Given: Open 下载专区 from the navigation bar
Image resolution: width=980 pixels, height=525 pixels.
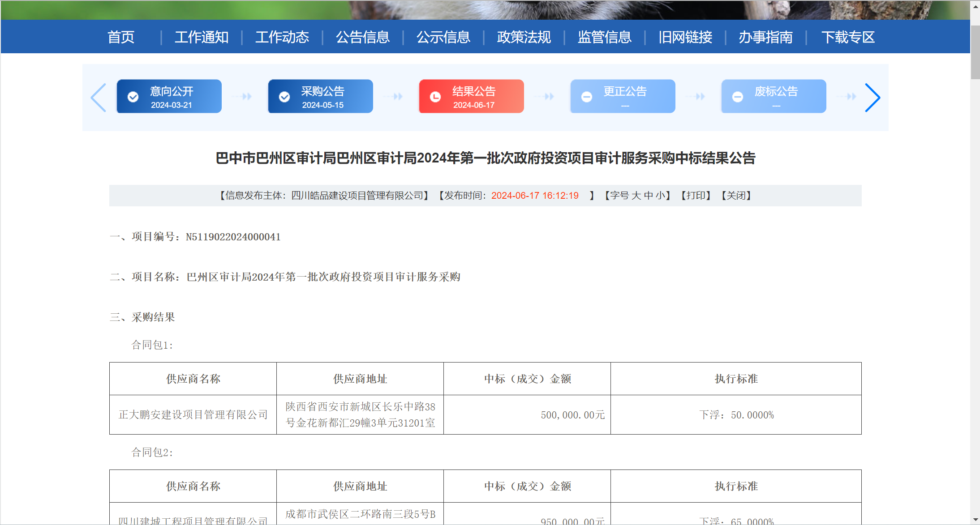Looking at the screenshot, I should pos(848,37).
